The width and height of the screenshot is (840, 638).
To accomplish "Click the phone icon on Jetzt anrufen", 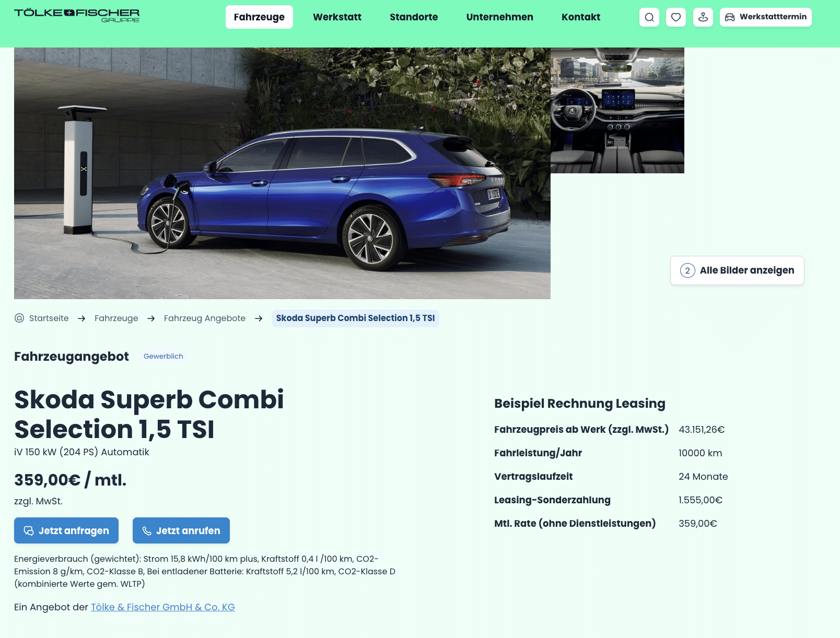I will point(147,530).
